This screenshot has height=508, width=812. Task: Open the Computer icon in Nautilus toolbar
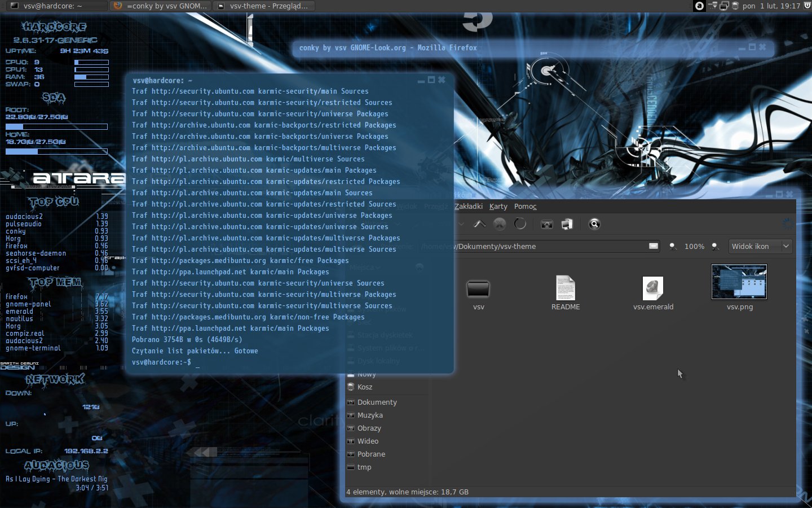[567, 224]
